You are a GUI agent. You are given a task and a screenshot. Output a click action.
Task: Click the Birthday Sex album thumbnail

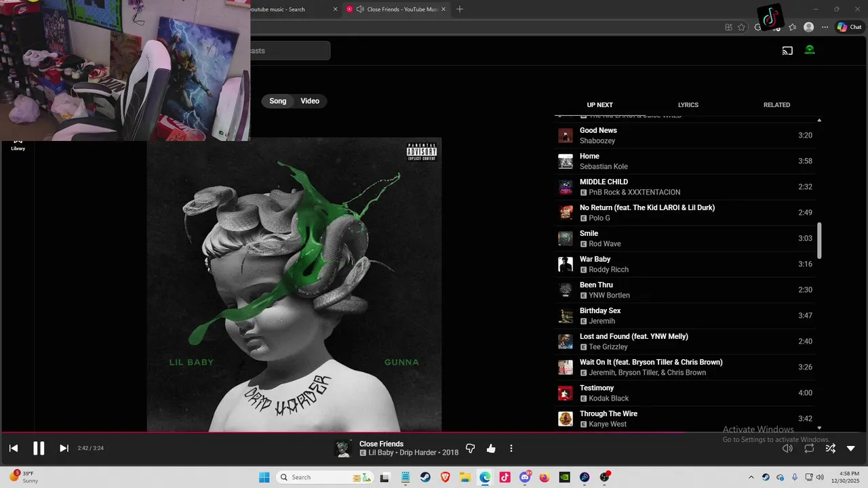click(566, 316)
